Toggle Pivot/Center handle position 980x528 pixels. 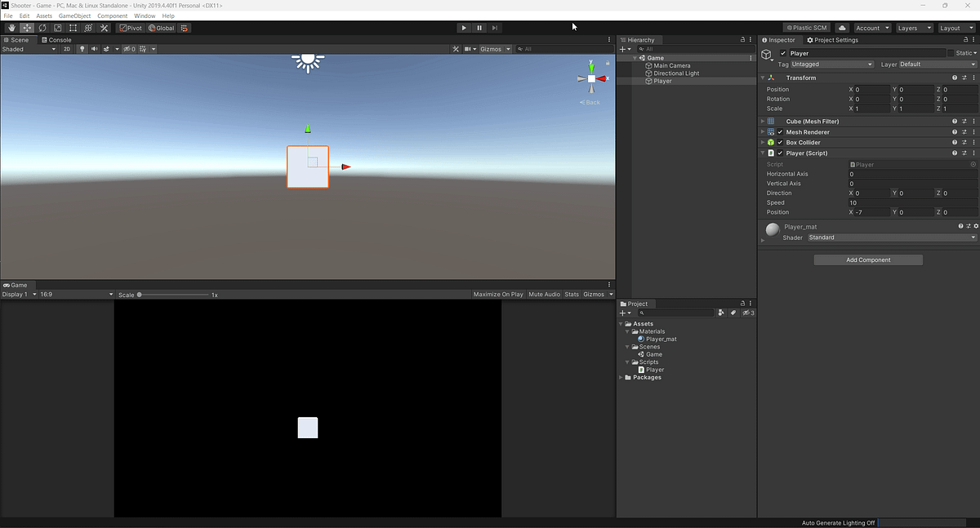click(131, 28)
